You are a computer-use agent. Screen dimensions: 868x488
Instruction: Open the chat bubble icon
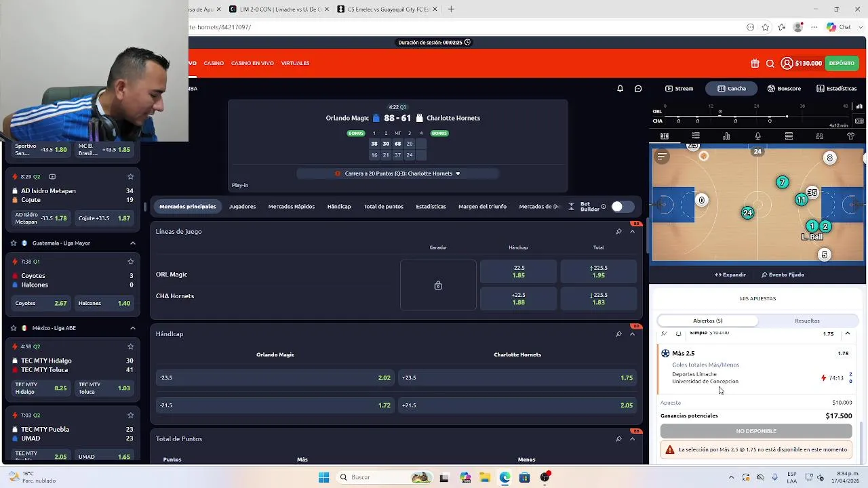[x=638, y=88]
